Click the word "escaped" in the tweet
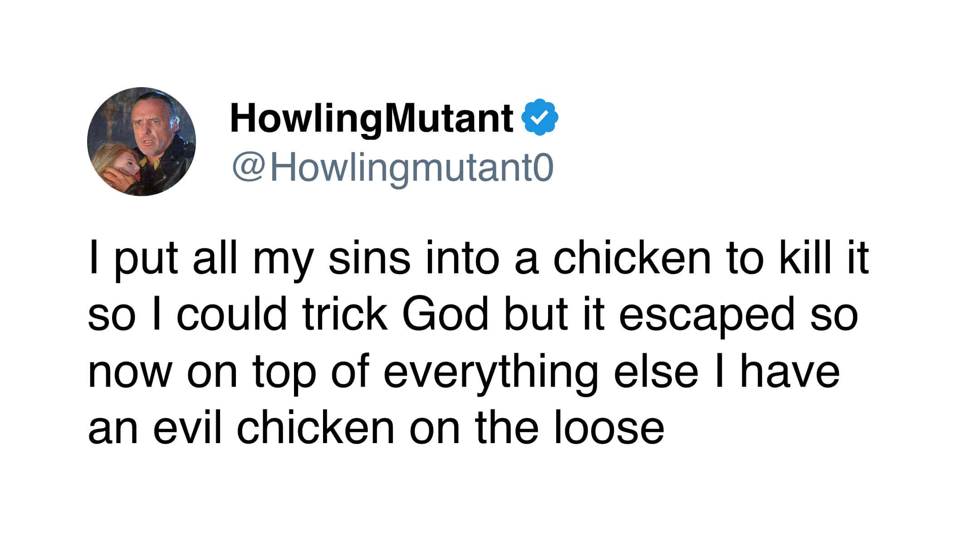Image resolution: width=980 pixels, height=543 pixels. (707, 316)
